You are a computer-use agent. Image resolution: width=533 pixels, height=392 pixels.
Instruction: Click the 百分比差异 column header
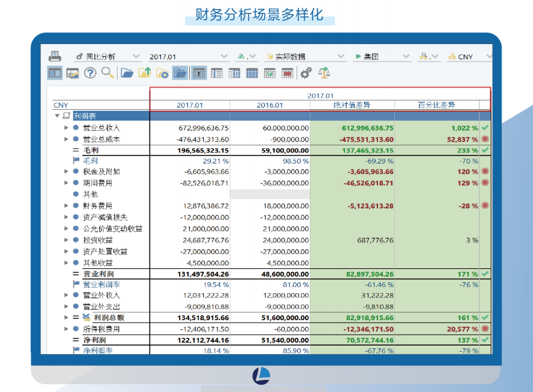tap(437, 105)
